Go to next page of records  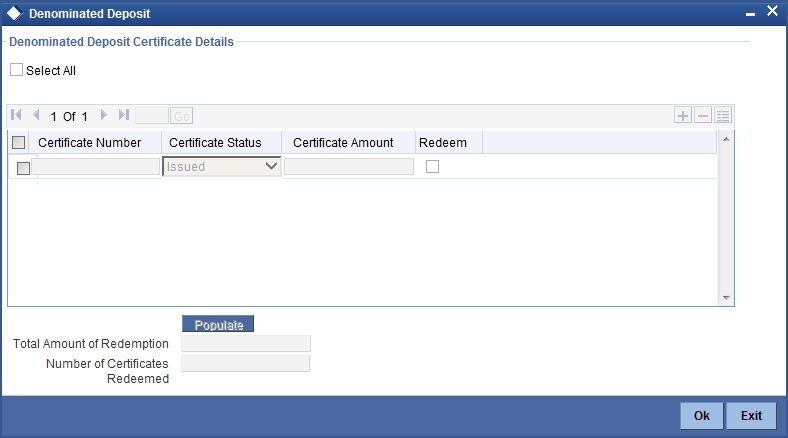(104, 115)
